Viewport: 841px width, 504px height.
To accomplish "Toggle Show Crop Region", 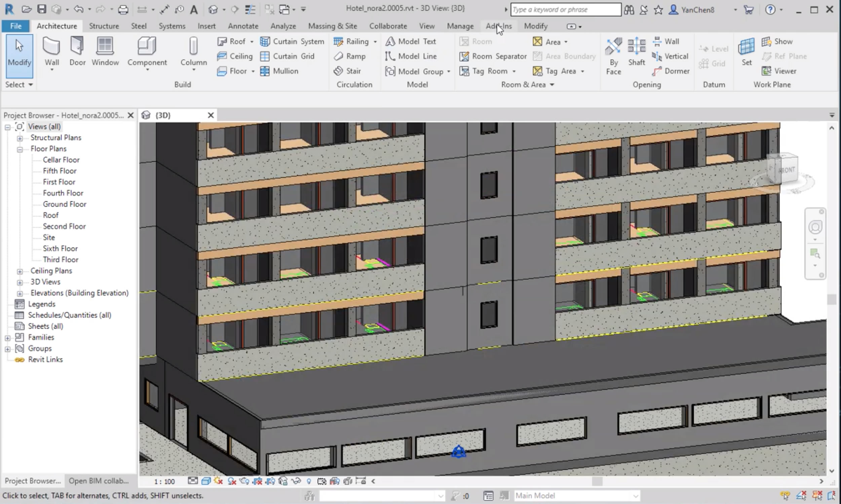I will [x=270, y=481].
